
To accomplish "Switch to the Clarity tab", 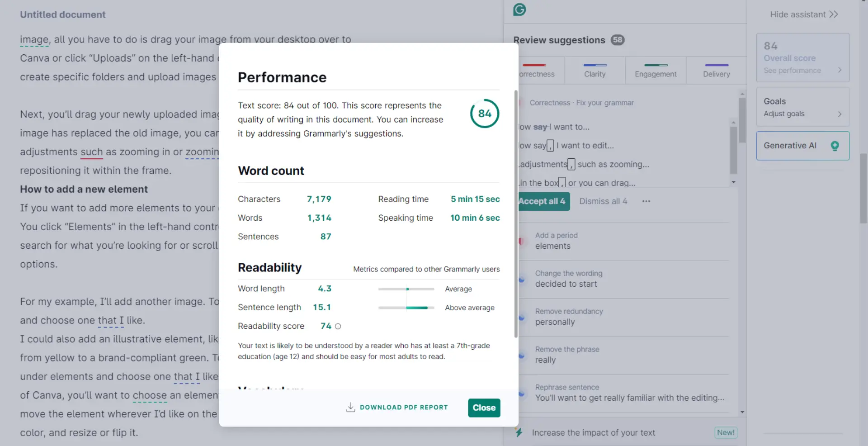I will (595, 71).
